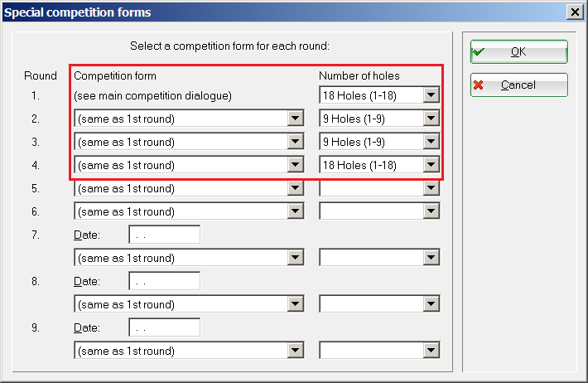Expand round 2 number of holes dropdown

pos(430,119)
